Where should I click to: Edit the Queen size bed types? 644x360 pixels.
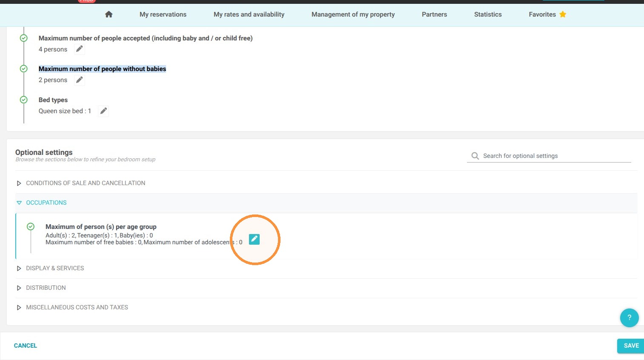[x=103, y=111]
